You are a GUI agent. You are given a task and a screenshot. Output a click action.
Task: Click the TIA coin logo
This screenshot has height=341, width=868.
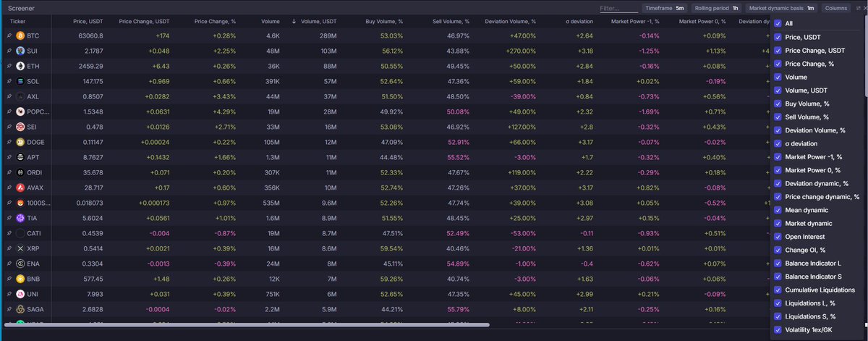tap(20, 218)
